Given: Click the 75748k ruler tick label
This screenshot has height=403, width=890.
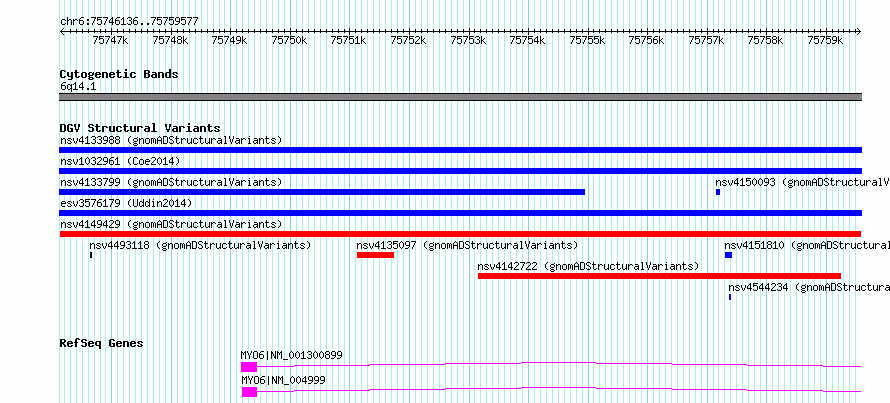Looking at the screenshot, I should click(170, 40).
